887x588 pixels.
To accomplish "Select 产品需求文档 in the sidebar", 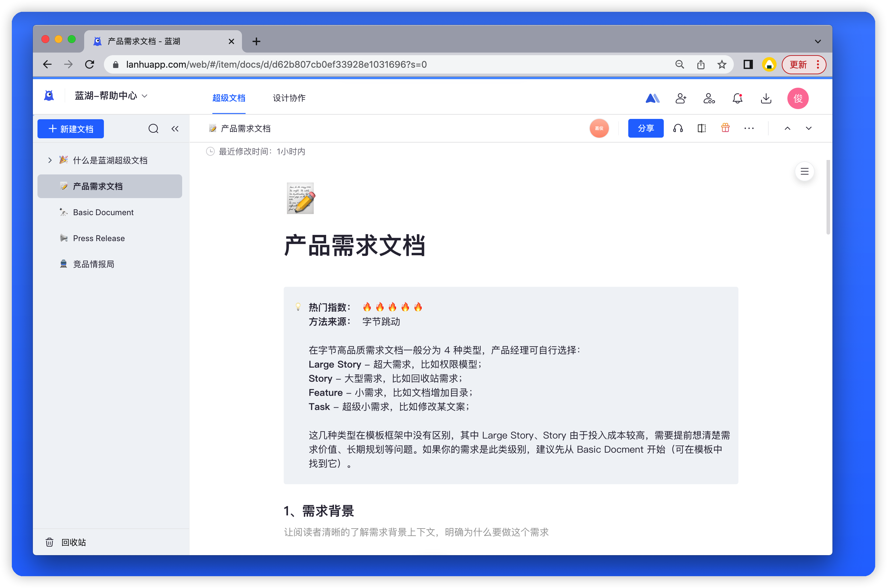I will tap(109, 186).
